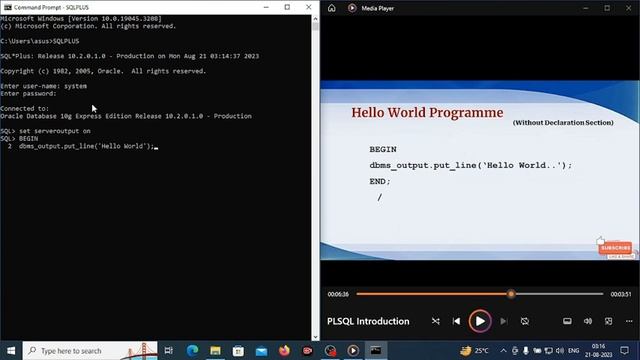This screenshot has height=360, width=640.
Task: Click the Subscribe button on the video slide
Action: [x=616, y=248]
